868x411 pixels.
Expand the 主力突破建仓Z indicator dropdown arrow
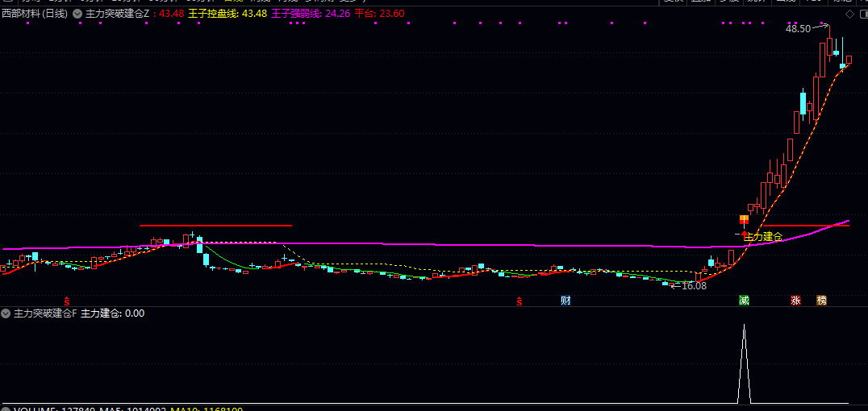77,14
